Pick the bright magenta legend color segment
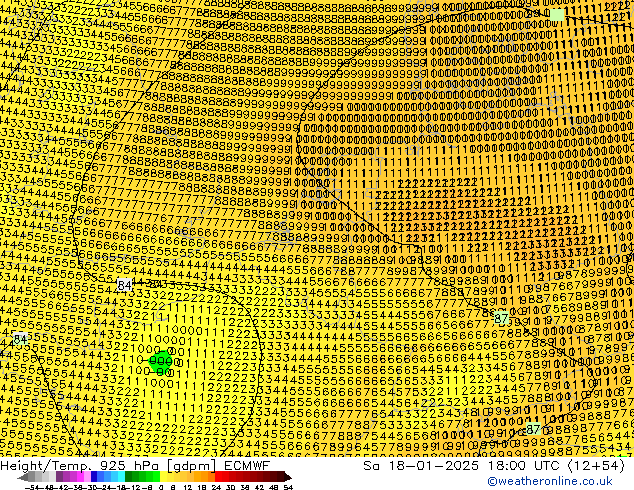Screen dimensions: 634x490 [80, 477]
